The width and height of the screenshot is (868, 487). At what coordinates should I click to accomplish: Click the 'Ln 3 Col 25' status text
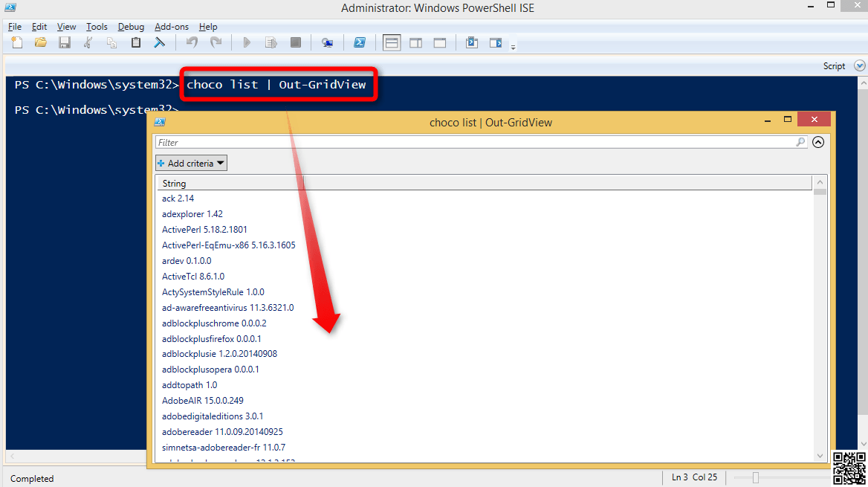click(x=694, y=477)
